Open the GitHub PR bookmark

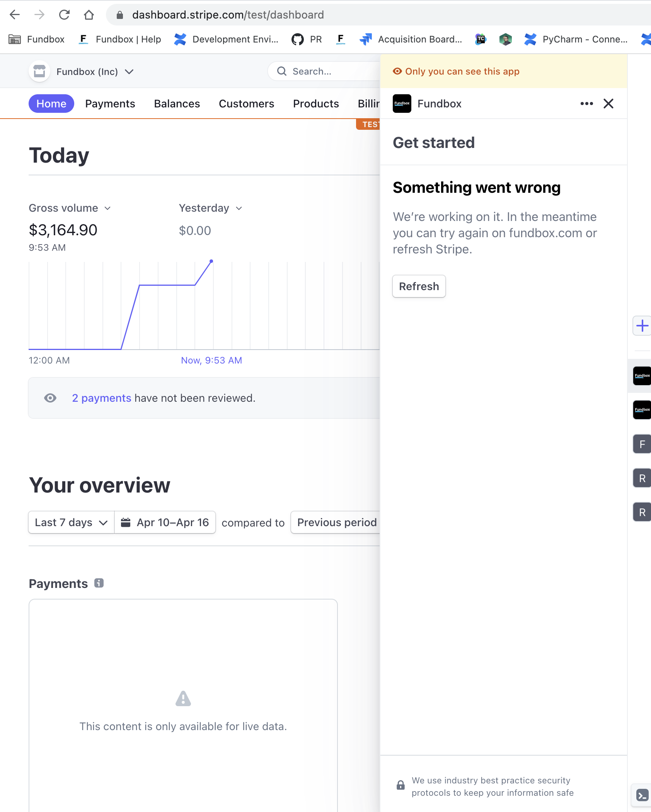coord(307,39)
